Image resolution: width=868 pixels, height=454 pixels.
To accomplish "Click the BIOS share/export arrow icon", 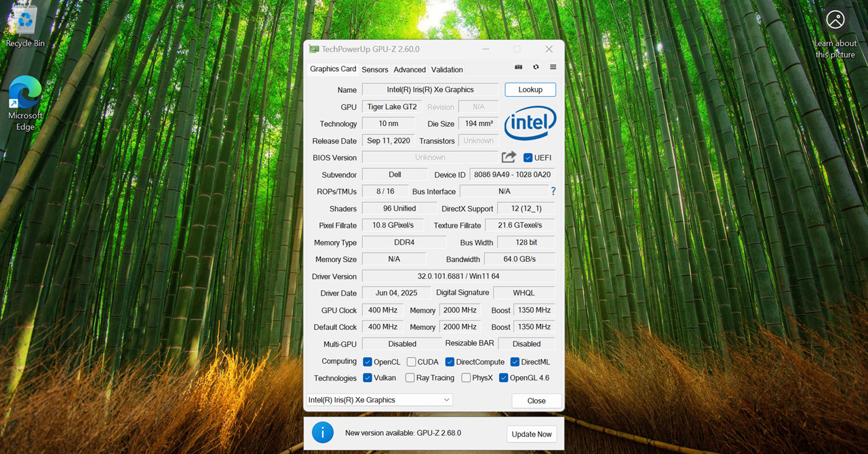I will pyautogui.click(x=509, y=157).
